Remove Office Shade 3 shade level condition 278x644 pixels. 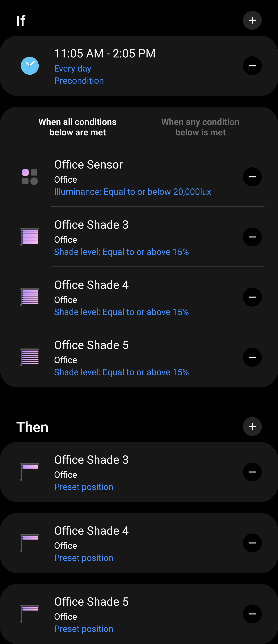(252, 237)
